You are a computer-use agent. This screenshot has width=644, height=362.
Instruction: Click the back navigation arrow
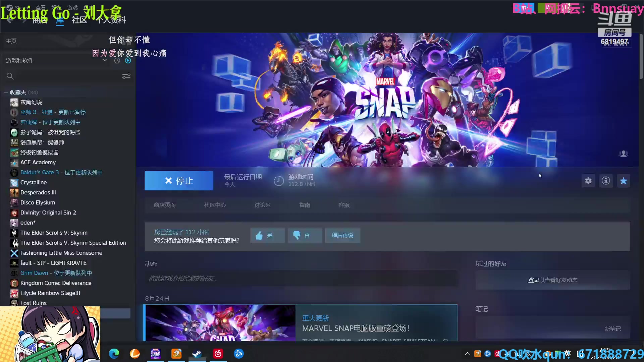(10, 20)
